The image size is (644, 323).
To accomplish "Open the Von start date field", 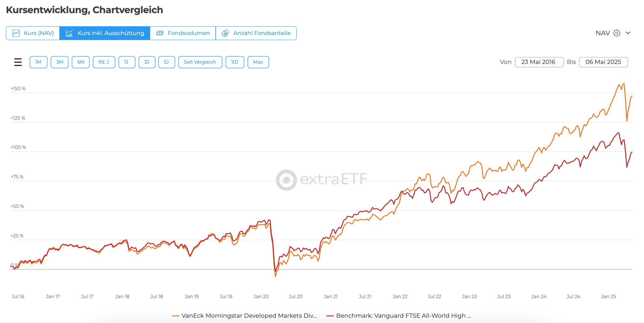I will tap(539, 62).
